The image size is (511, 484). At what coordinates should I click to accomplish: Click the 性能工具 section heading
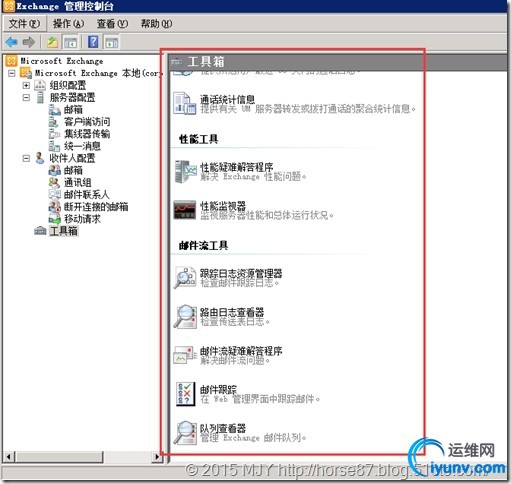pos(198,139)
